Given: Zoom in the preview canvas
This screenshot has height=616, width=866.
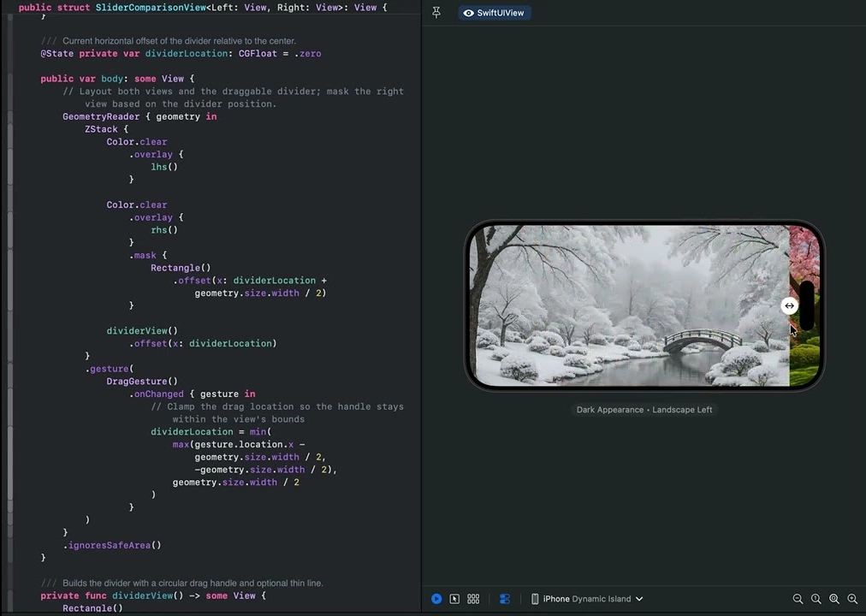Looking at the screenshot, I should click(x=852, y=599).
